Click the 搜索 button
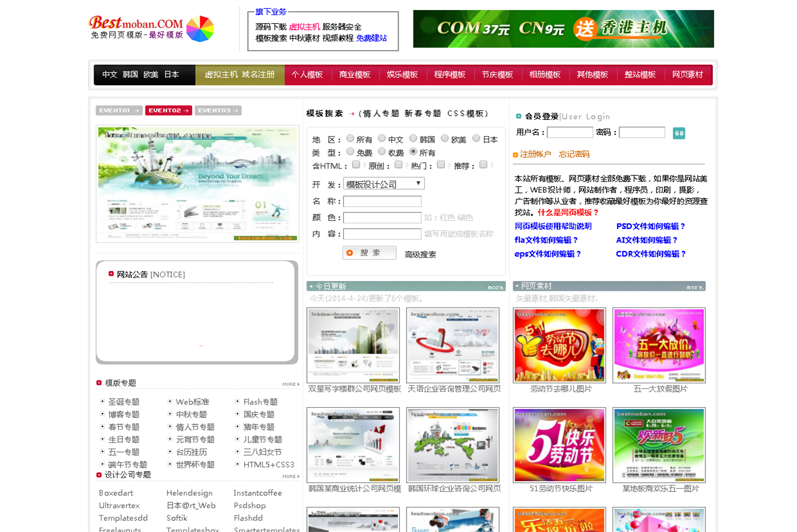 click(x=370, y=253)
